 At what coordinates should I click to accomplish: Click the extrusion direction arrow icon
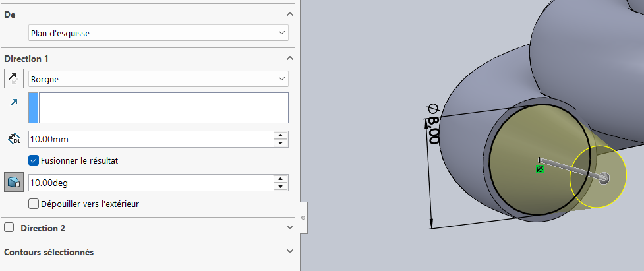(x=14, y=102)
